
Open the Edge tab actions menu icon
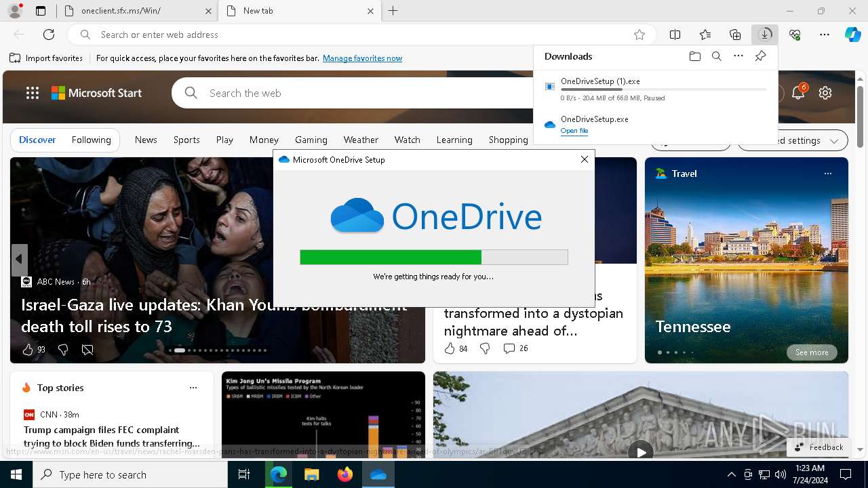point(41,11)
